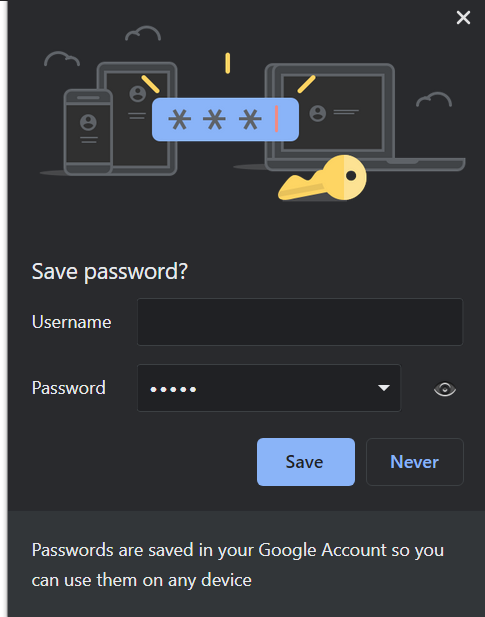Click the cloud outline above the tablet
The height and width of the screenshot is (617, 485).
pos(143,33)
